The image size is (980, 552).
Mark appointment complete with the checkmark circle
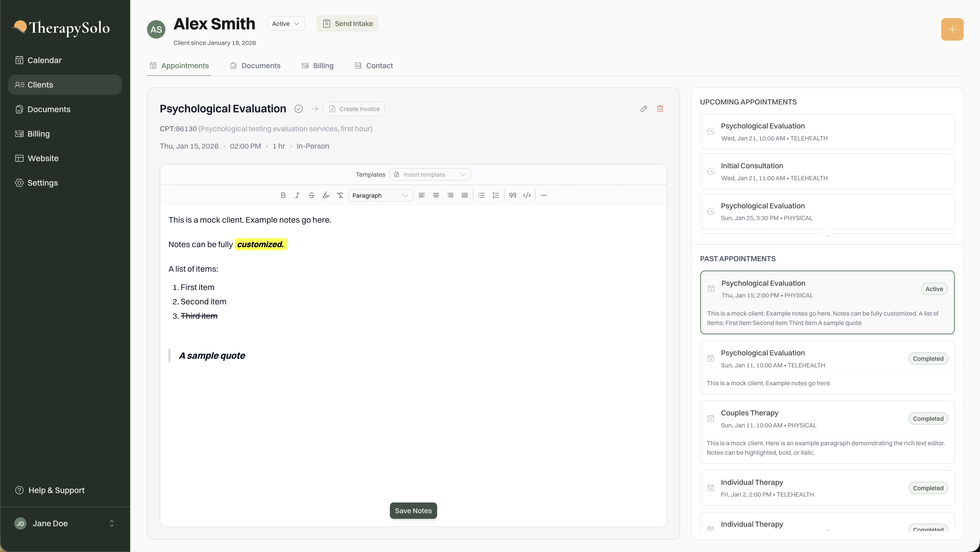coord(299,109)
